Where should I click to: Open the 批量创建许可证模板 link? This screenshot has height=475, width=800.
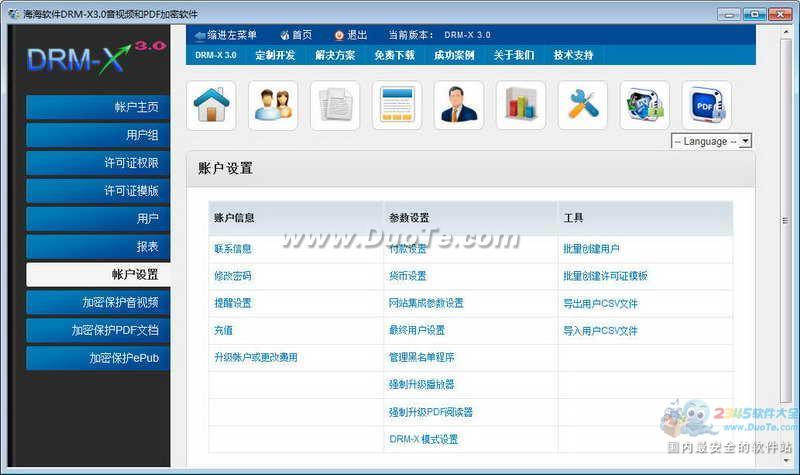click(x=605, y=276)
